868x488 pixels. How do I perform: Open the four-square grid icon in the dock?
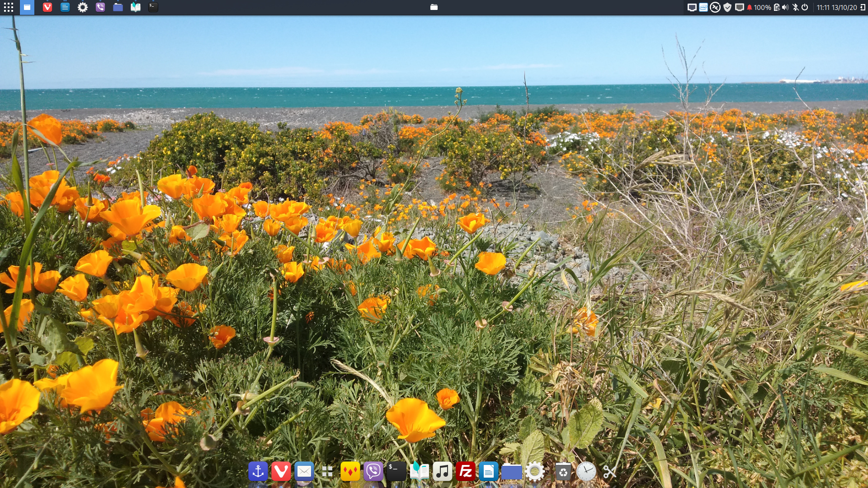coord(327,472)
